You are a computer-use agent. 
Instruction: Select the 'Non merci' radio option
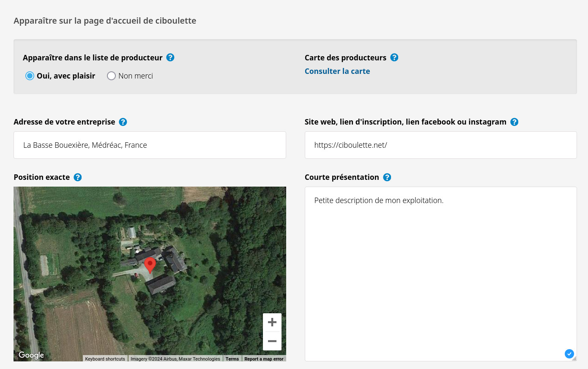coord(111,76)
